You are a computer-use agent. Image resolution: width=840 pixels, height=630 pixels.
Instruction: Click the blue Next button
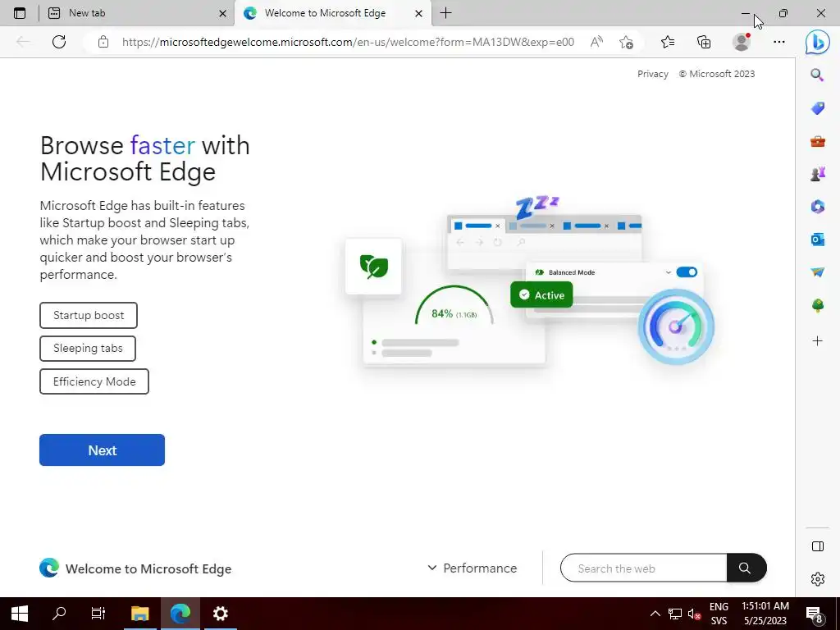(102, 450)
